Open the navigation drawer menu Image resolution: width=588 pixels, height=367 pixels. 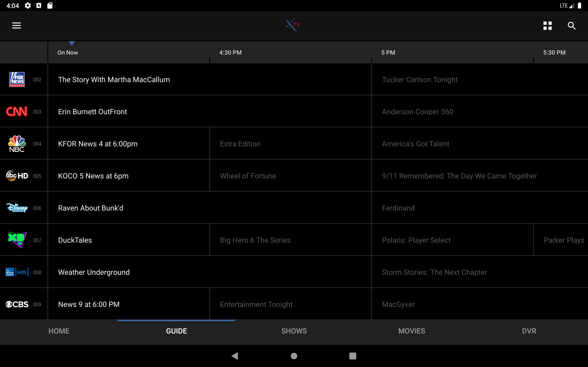click(x=16, y=25)
